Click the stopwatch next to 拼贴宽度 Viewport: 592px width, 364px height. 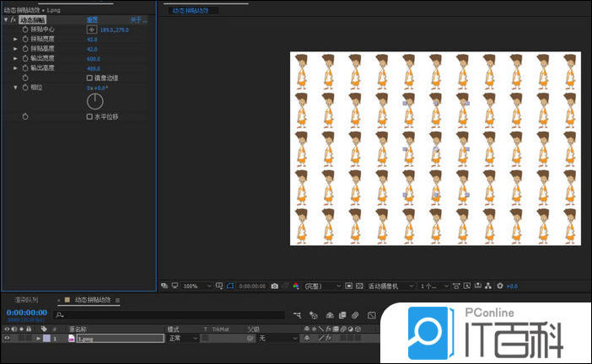pos(25,40)
